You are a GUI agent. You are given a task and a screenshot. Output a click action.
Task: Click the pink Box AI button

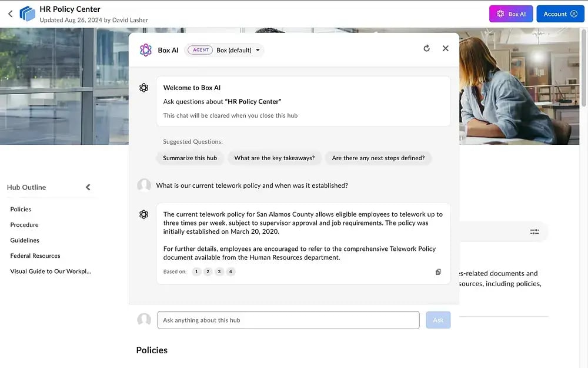tap(511, 14)
